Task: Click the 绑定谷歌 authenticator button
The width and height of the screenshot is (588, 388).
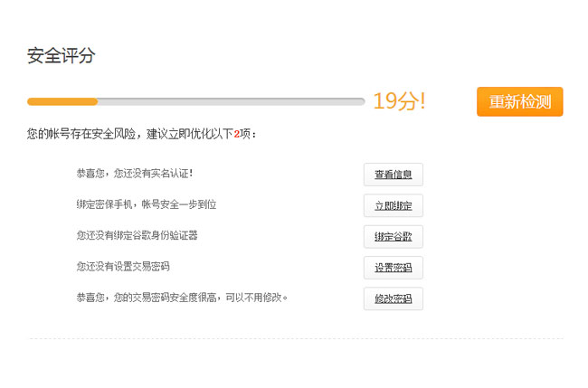Action: pos(393,237)
